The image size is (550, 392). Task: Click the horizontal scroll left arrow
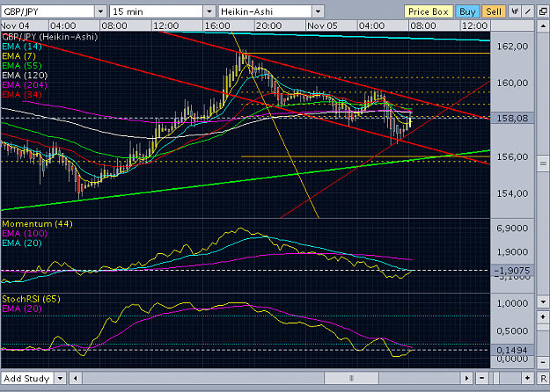point(75,378)
